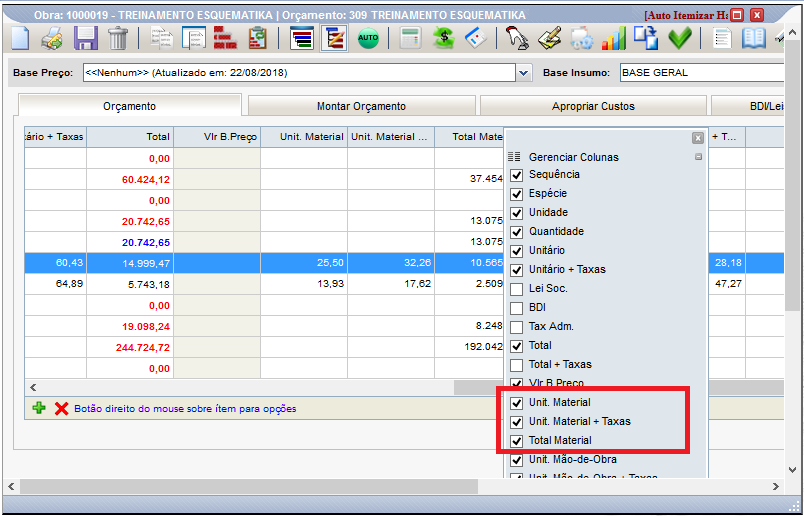Toggle the Unit. Mão-de-Obra checkbox
The height and width of the screenshot is (516, 804).
pyautogui.click(x=517, y=460)
